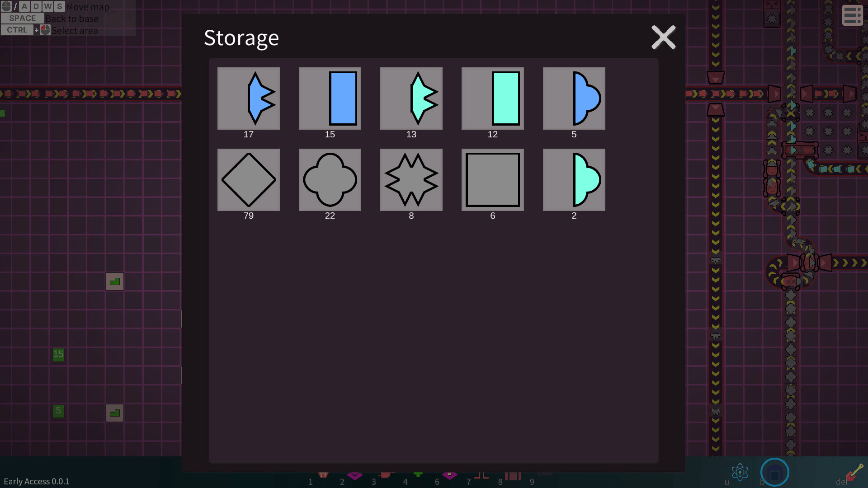Choose the gray eight-point star item

[411, 180]
